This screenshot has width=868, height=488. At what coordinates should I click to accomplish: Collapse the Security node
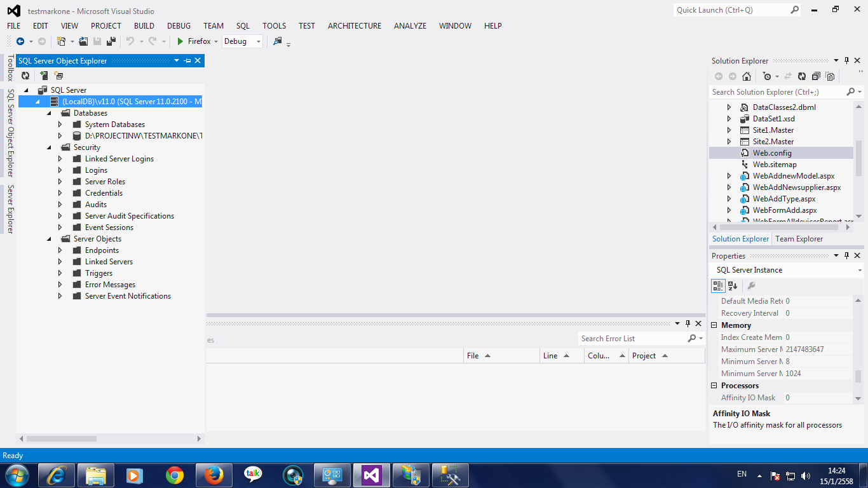click(49, 147)
